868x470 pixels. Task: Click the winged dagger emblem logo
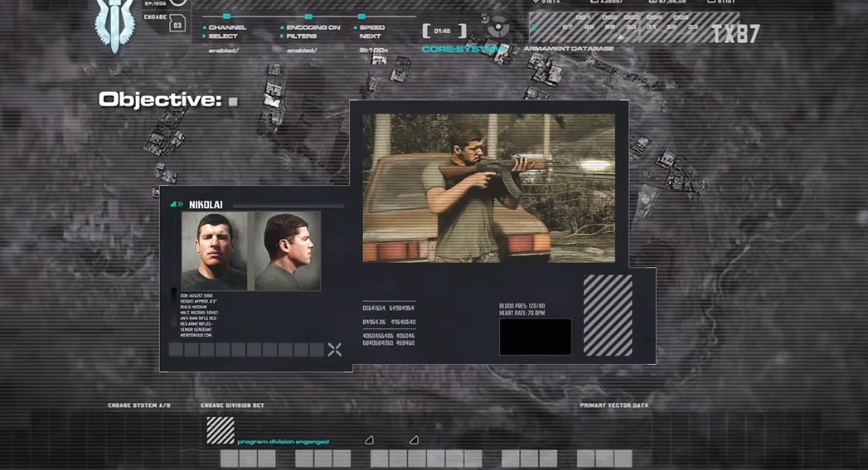114,23
